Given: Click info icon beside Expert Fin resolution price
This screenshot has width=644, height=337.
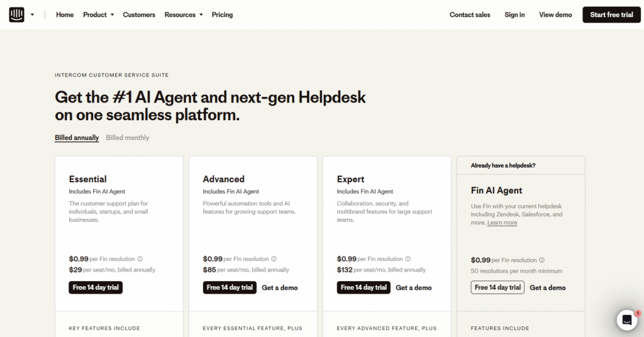Looking at the screenshot, I should coord(408,259).
